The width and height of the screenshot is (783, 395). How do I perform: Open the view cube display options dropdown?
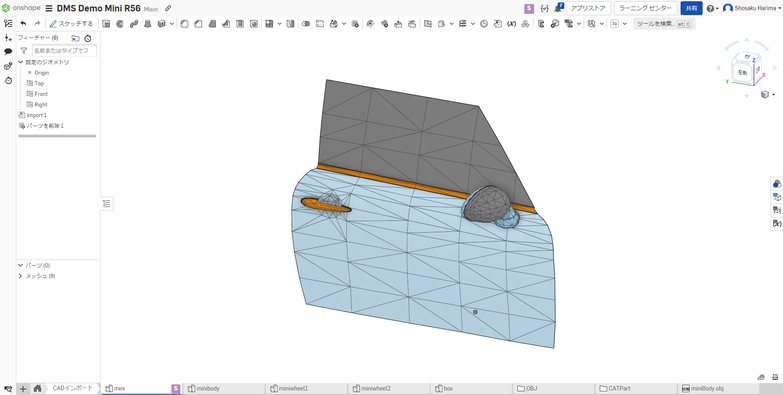pyautogui.click(x=768, y=94)
